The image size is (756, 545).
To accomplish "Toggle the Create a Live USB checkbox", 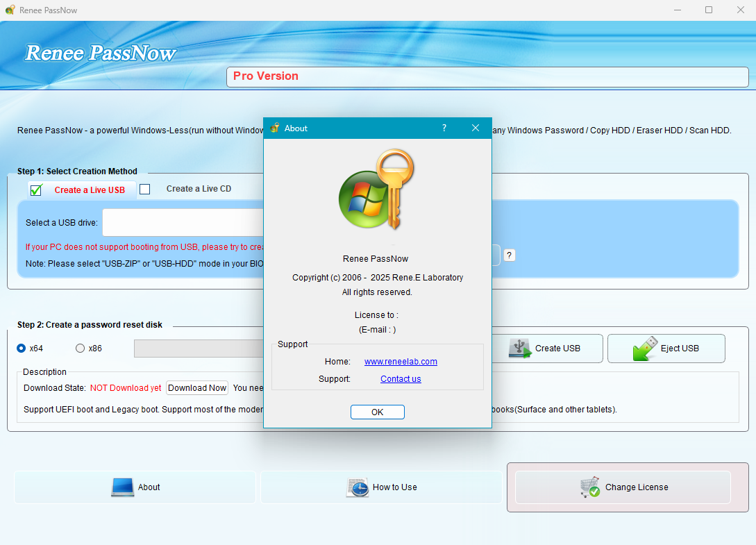I will click(x=36, y=190).
